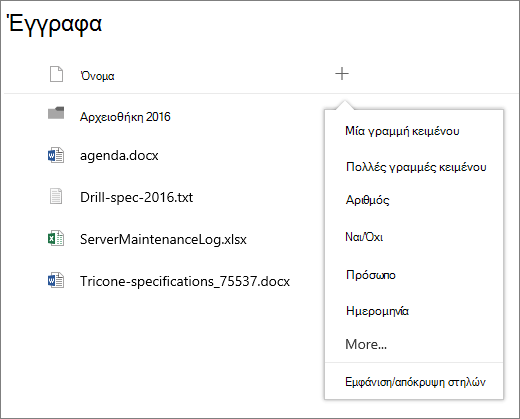Open the Drill-spec-2016.txt file link

[136, 197]
